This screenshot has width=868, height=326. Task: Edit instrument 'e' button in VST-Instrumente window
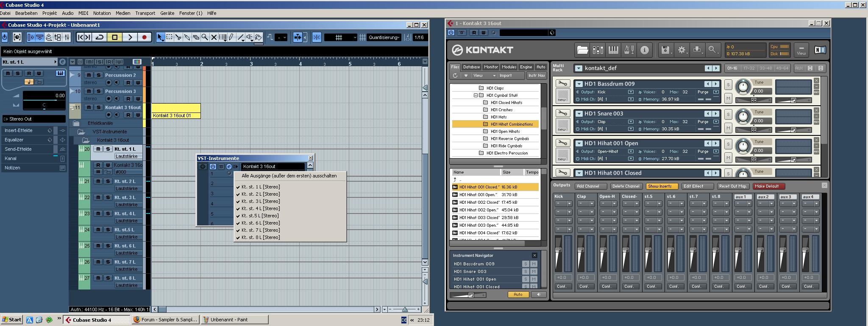[229, 166]
